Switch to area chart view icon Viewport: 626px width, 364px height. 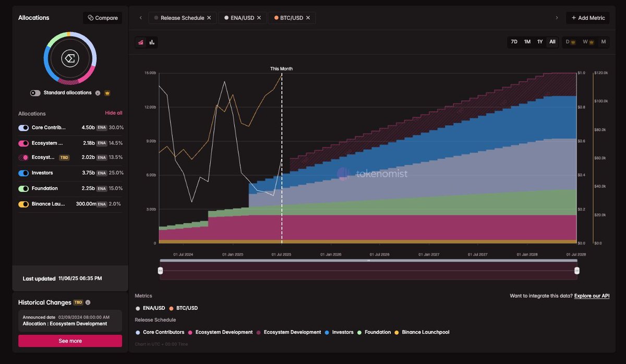point(140,42)
